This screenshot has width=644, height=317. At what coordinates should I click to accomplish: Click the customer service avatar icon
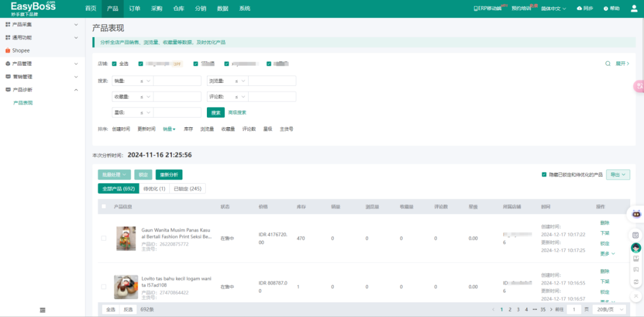click(x=636, y=248)
